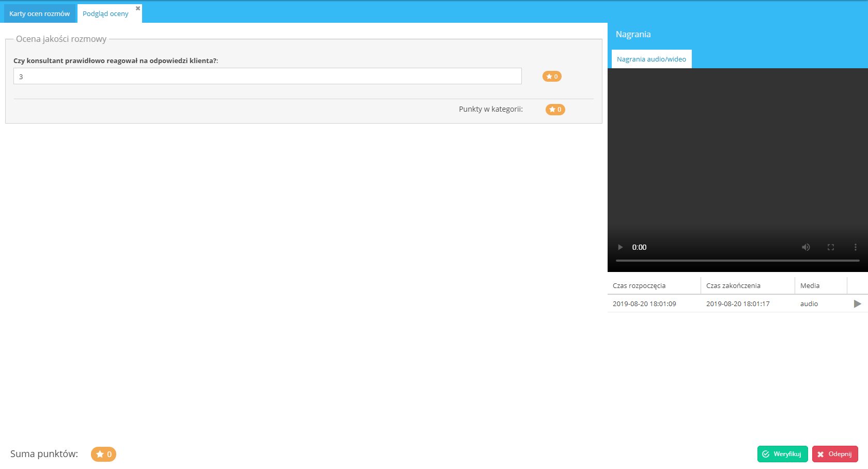
Task: Click the 0:00 time display in player
Action: (x=639, y=247)
